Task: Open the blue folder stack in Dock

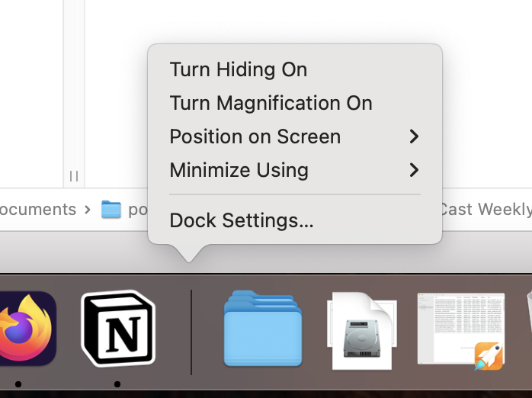Action: (263, 329)
